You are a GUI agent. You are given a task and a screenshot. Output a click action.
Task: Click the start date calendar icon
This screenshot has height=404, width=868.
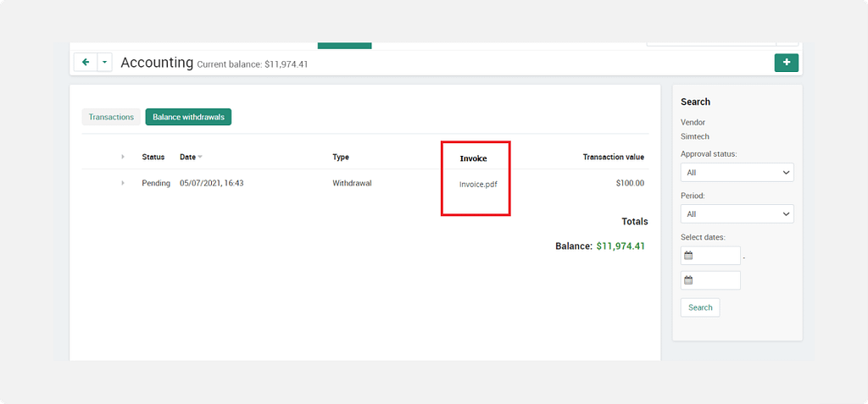pyautogui.click(x=688, y=256)
